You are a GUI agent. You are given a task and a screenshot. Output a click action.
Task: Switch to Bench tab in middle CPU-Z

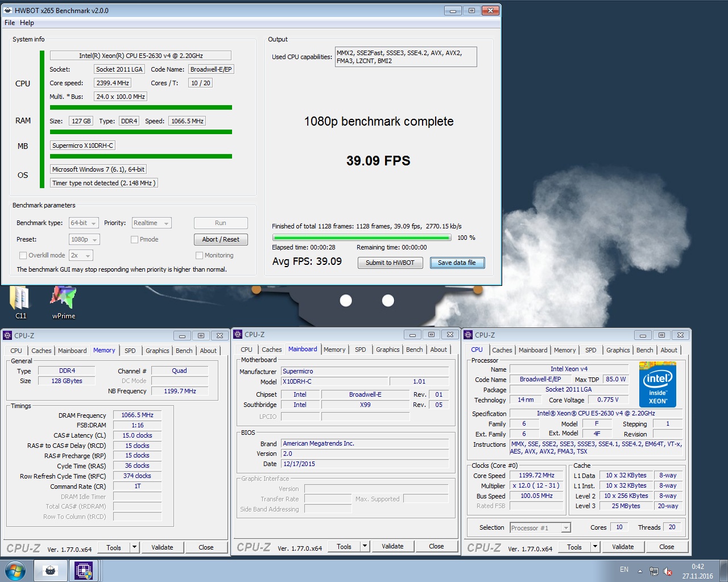pos(415,350)
